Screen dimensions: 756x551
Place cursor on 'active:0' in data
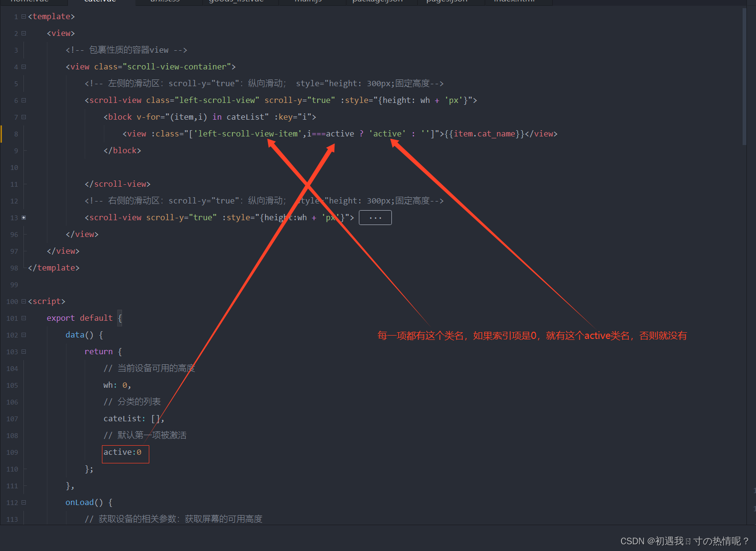coord(122,452)
